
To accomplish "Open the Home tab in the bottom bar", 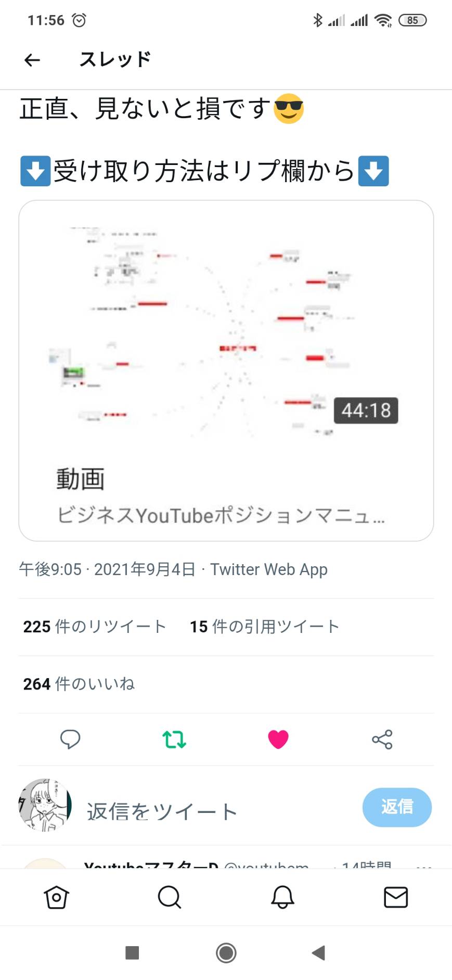I will point(56,897).
